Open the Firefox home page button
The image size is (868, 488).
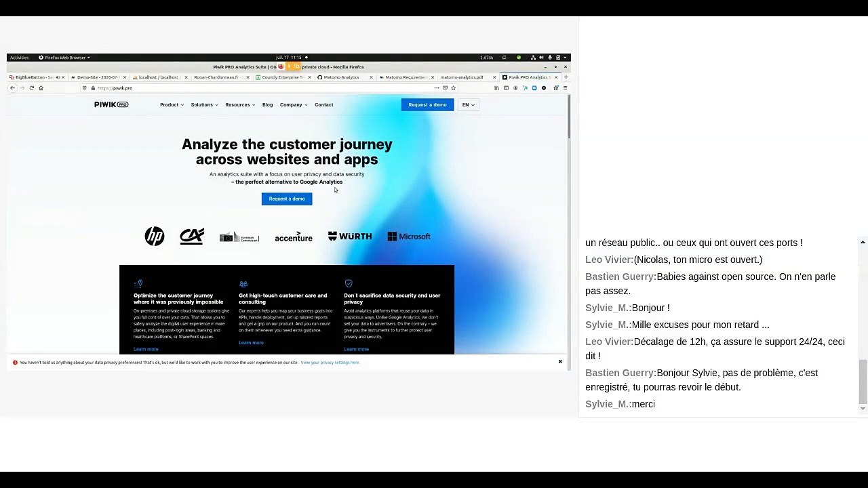[41, 88]
